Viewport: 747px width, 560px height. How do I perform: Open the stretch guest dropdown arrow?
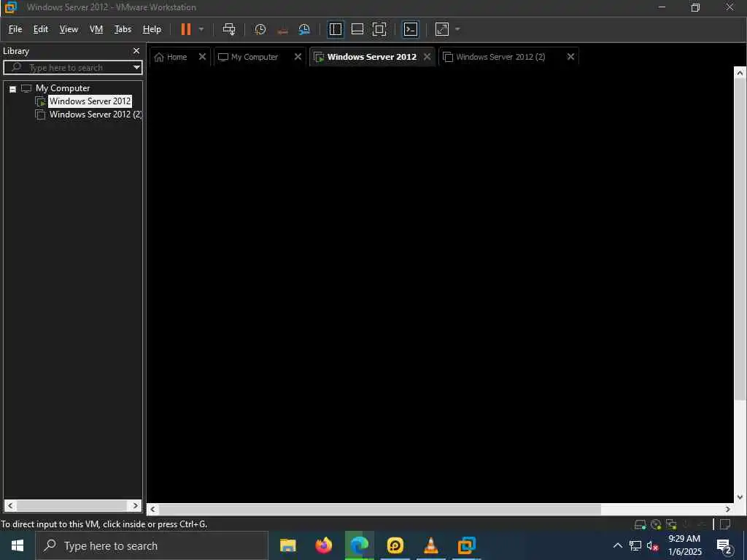tap(458, 29)
